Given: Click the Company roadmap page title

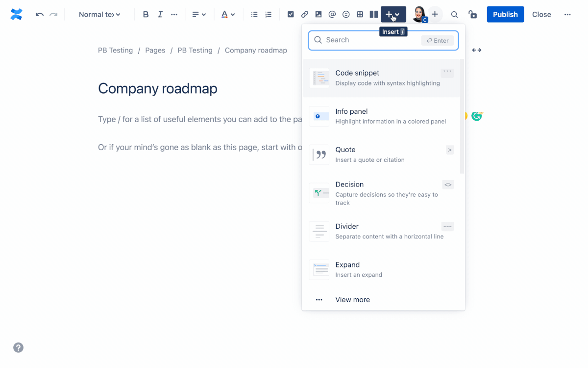Looking at the screenshot, I should (x=158, y=88).
